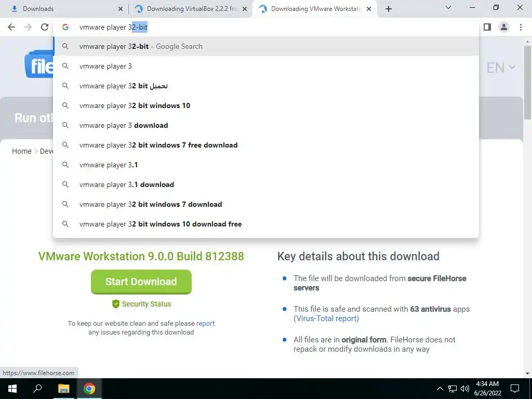Viewport: 532px width, 399px height.
Task: Open the Windows Start menu
Action: pos(12,389)
